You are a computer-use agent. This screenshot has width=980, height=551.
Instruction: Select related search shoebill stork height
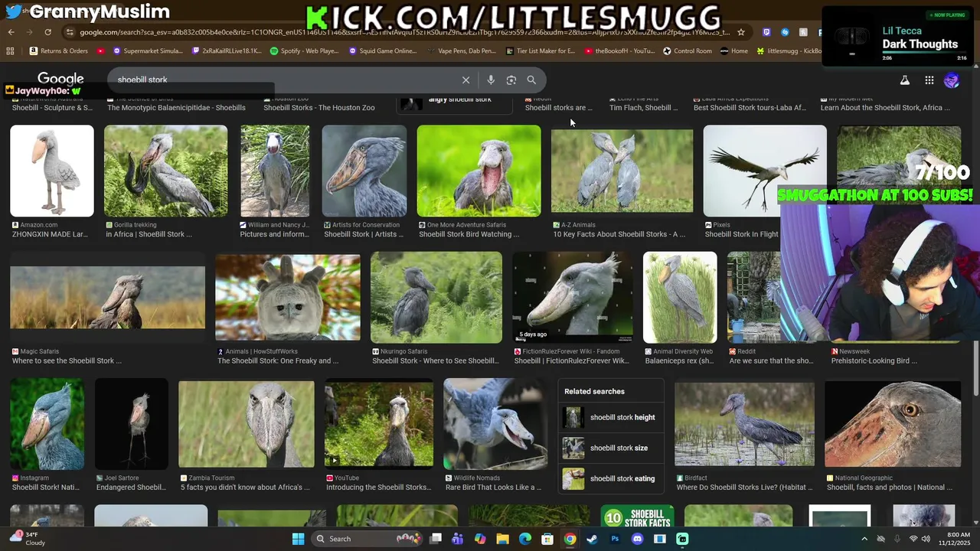pos(611,418)
